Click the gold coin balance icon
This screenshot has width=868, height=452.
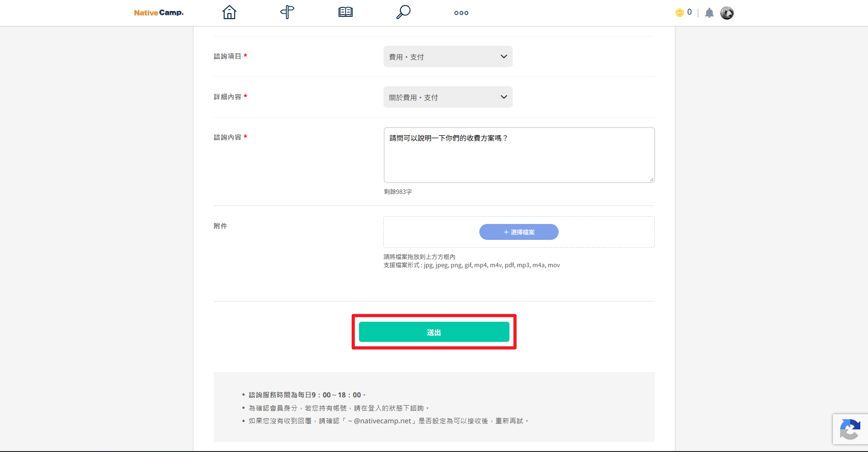679,13
